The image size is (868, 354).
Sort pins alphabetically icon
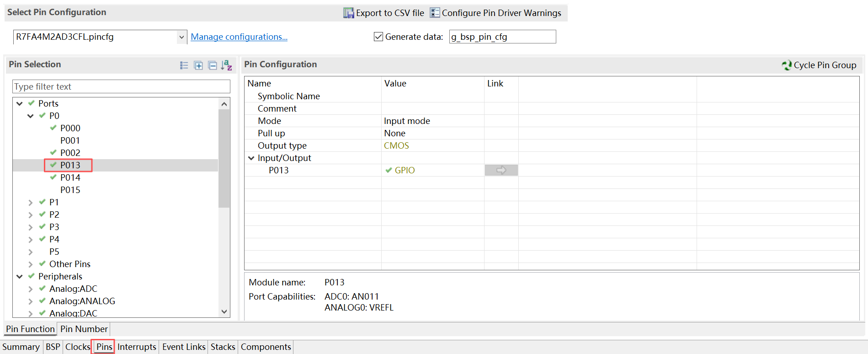tap(227, 65)
